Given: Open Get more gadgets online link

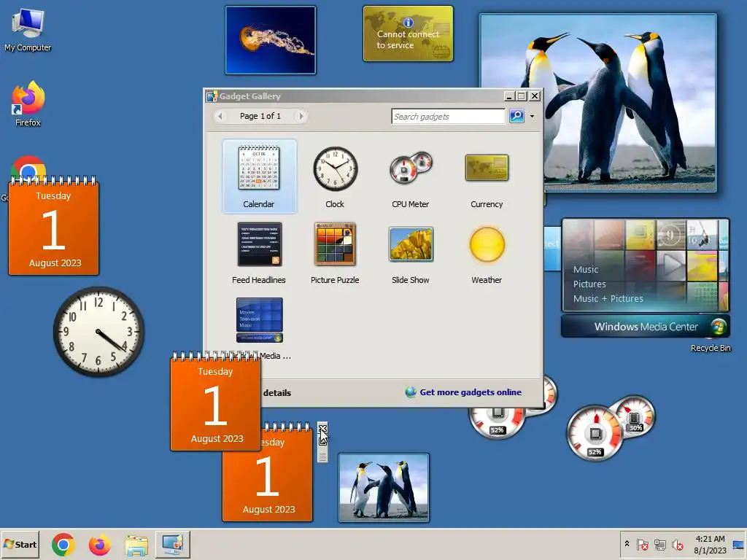Looking at the screenshot, I should [471, 392].
